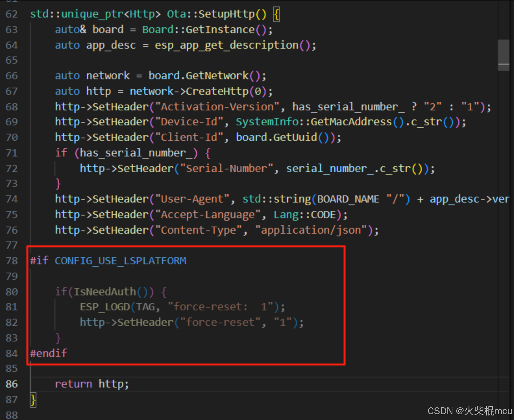
Task: Click the "Accept-Language" string
Action: click(208, 215)
